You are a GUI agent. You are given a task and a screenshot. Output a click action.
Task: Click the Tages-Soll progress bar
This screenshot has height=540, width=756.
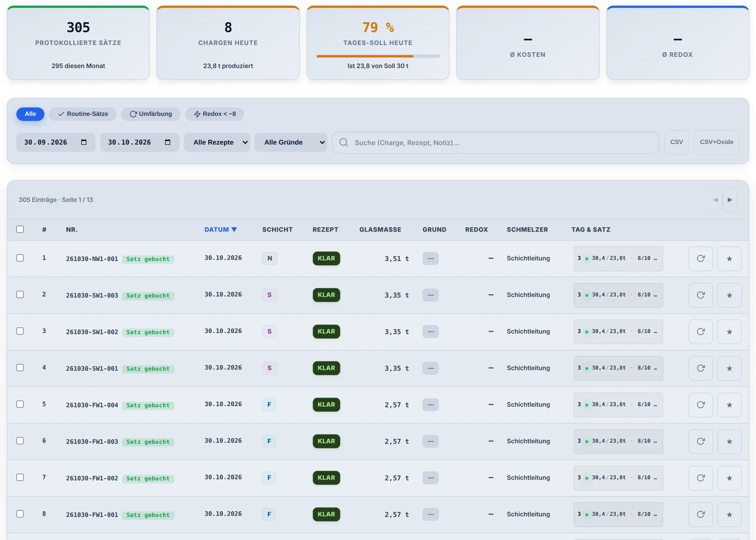point(378,56)
